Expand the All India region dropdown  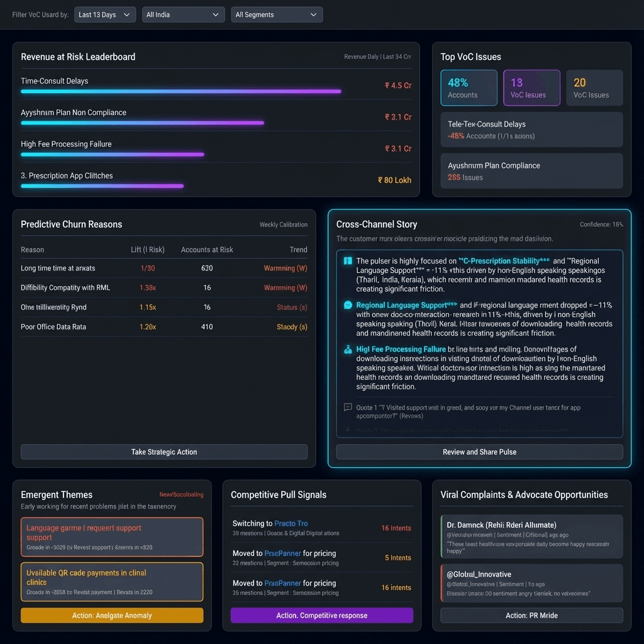(183, 14)
